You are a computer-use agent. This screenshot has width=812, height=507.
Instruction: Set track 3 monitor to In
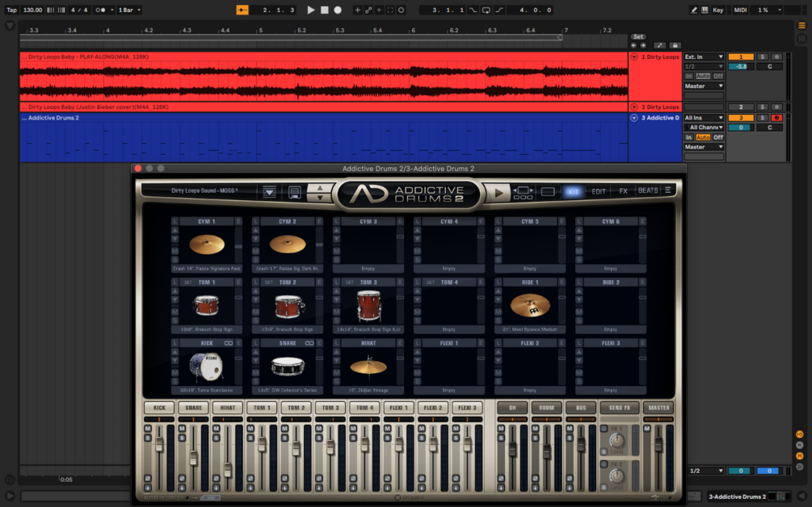pyautogui.click(x=688, y=137)
